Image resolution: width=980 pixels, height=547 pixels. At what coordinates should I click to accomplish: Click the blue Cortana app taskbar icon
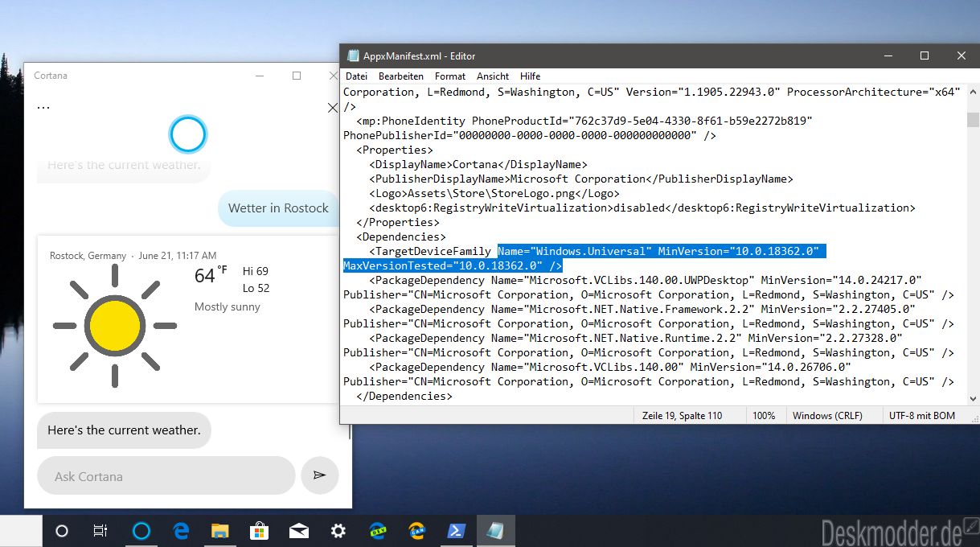tap(141, 531)
